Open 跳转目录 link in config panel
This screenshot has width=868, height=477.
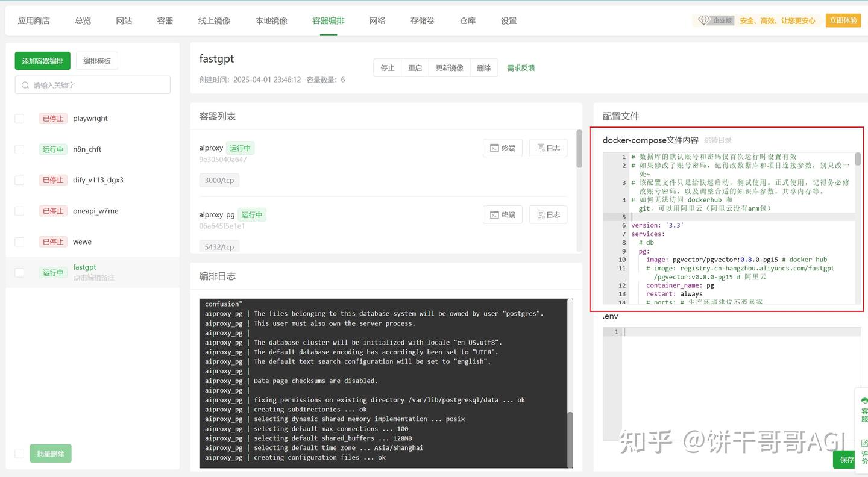(x=718, y=140)
